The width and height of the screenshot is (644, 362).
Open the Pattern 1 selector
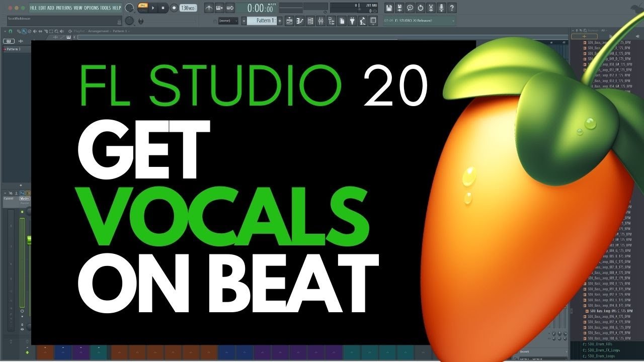(x=262, y=21)
